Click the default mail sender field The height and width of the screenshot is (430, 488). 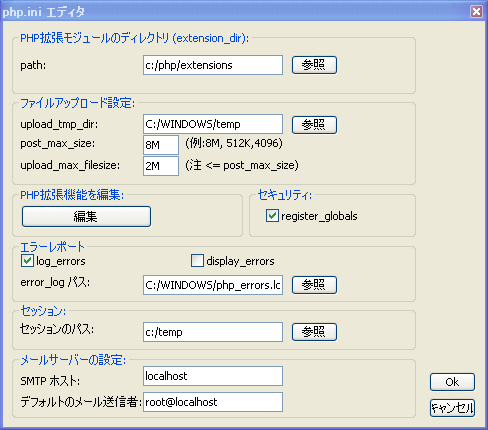click(213, 402)
